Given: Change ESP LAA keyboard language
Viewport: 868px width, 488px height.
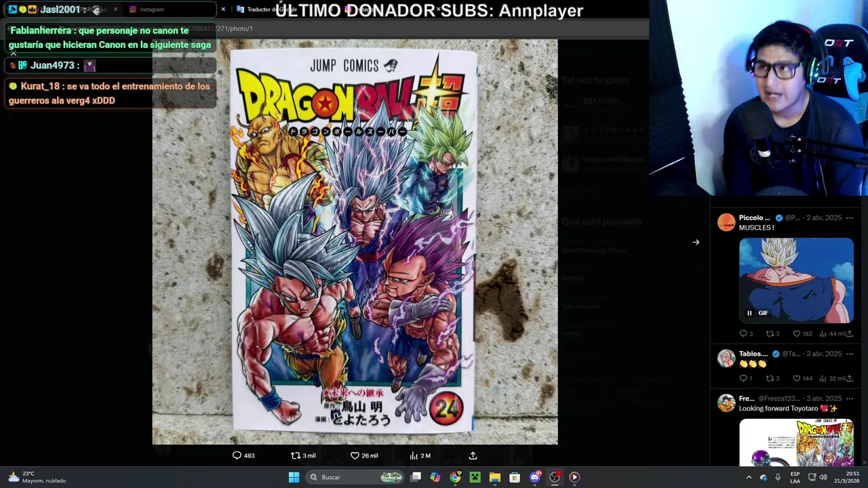Looking at the screenshot, I should [795, 477].
